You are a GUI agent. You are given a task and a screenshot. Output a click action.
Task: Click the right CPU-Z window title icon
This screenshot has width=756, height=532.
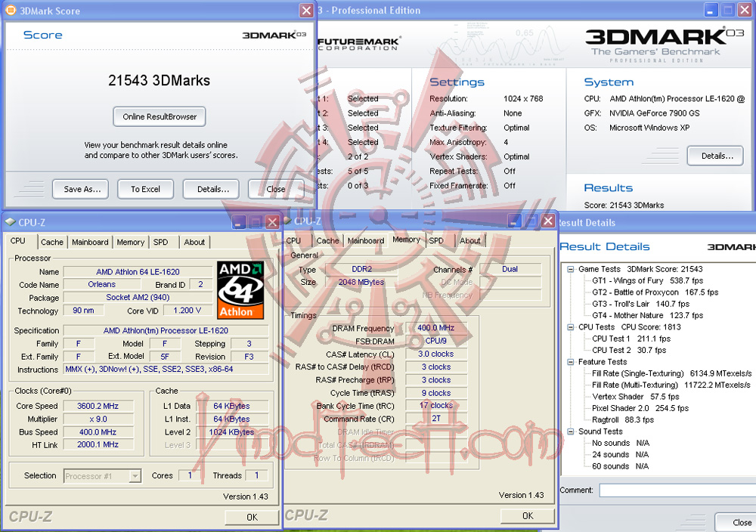(x=288, y=221)
